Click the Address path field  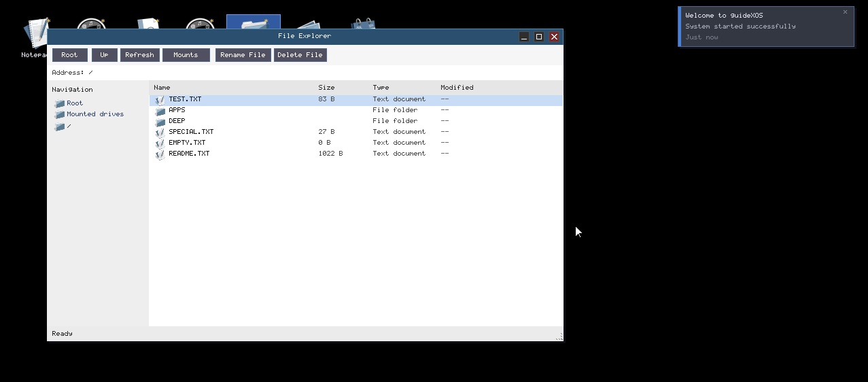pyautogui.click(x=305, y=73)
